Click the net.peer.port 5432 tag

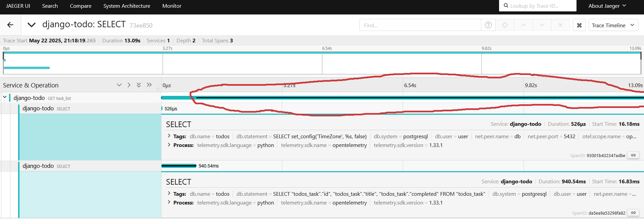[x=551, y=136]
